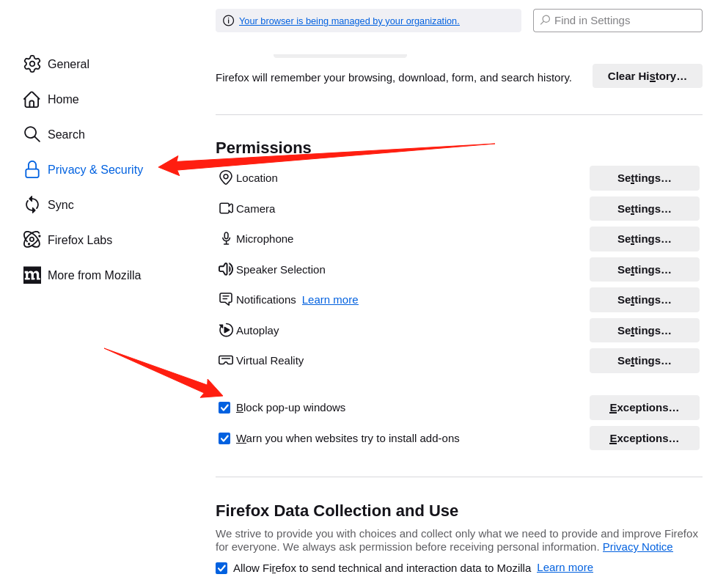The height and width of the screenshot is (588, 715).
Task: Click the info icon in managed notice
Action: [228, 21]
